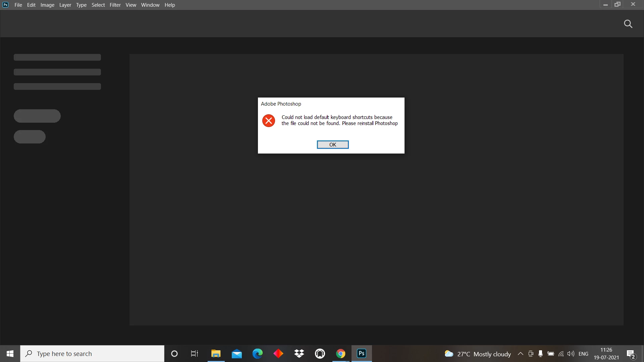644x362 pixels.
Task: Open Task View in the taskbar
Action: click(x=195, y=354)
